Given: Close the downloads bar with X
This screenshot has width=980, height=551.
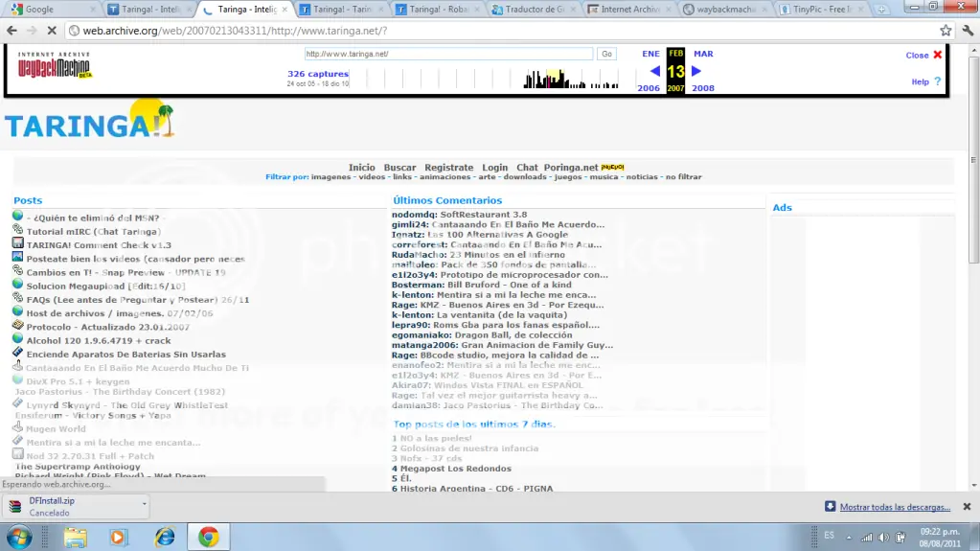Looking at the screenshot, I should pyautogui.click(x=967, y=507).
